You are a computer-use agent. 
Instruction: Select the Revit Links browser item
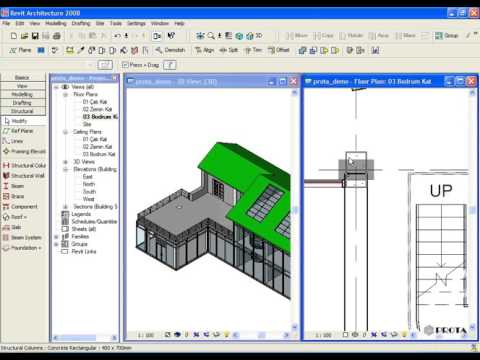[x=84, y=252]
